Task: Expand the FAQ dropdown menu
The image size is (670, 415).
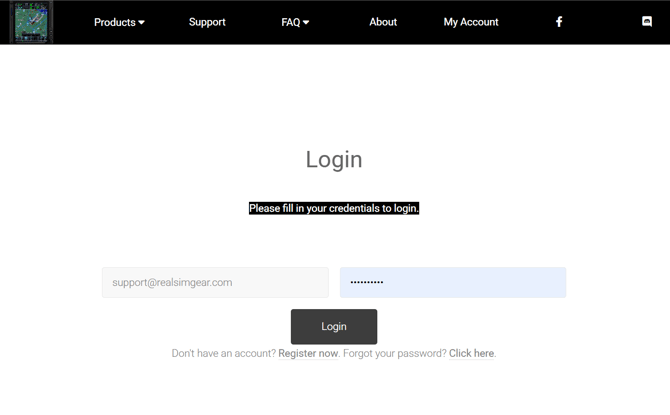Action: click(295, 22)
